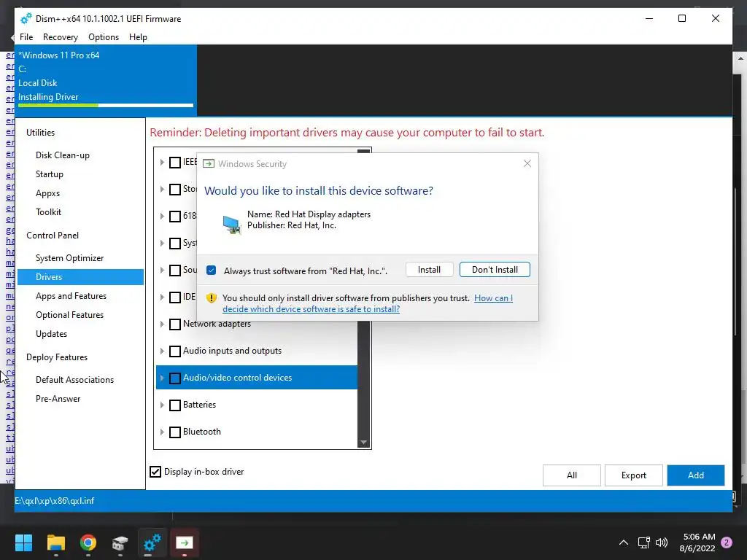This screenshot has height=560, width=747.
Task: Open the Windows Start menu
Action: [x=23, y=542]
